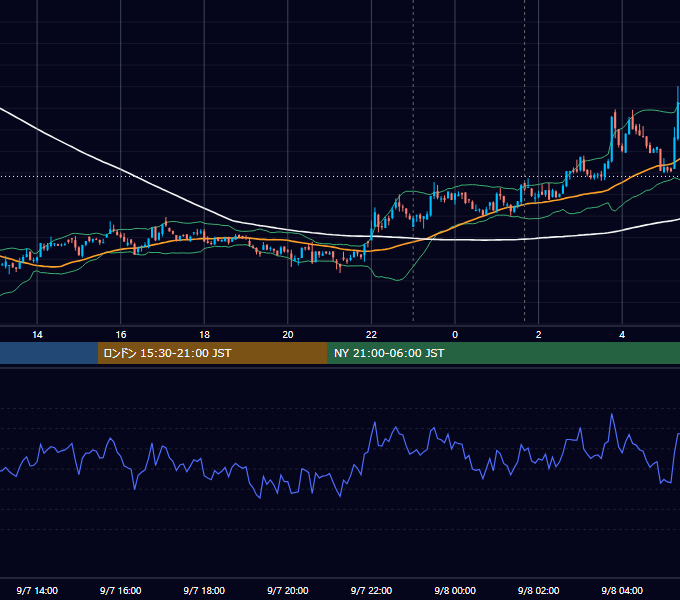The image size is (680, 600).
Task: Click the 9/7 20:00 time label
Action: [x=288, y=590]
